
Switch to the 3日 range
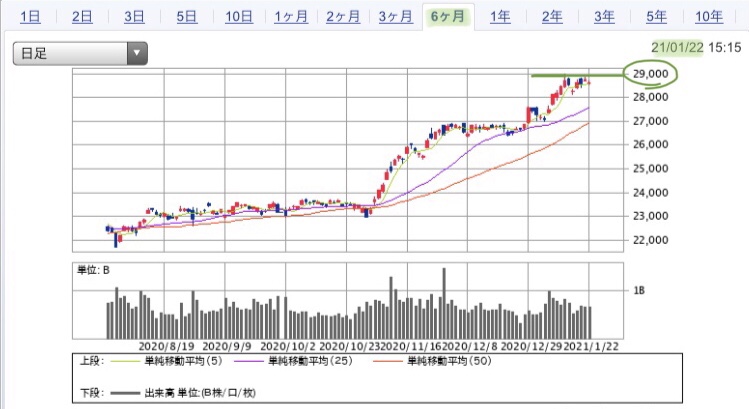click(134, 17)
